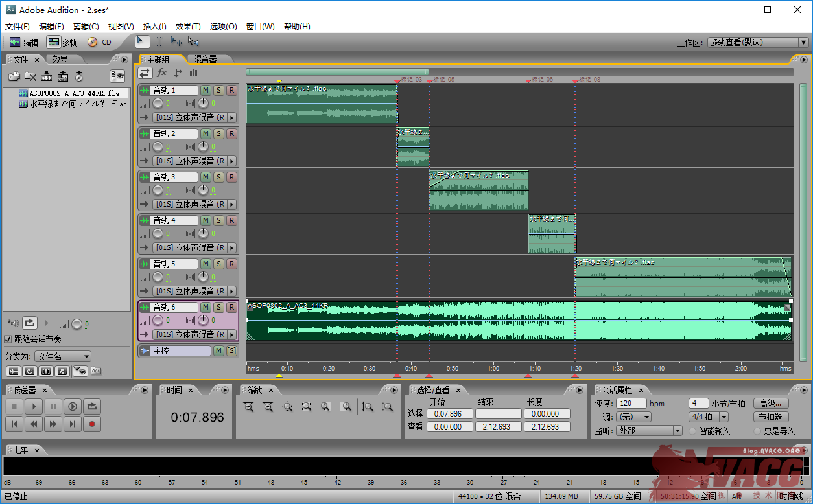Click zoom out horizontally icon
The image size is (813, 504).
click(x=268, y=407)
